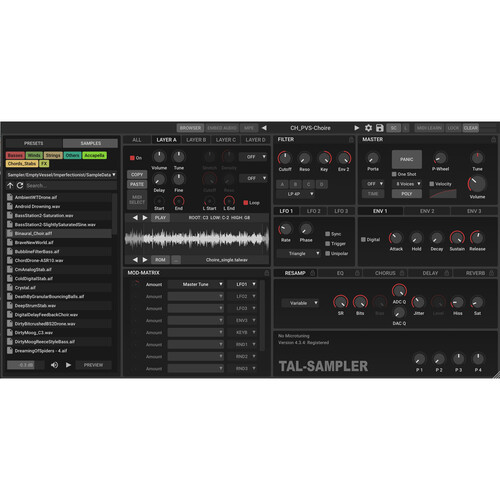The width and height of the screenshot is (500, 500).
Task: Click the PASTE layer button
Action: (x=137, y=184)
